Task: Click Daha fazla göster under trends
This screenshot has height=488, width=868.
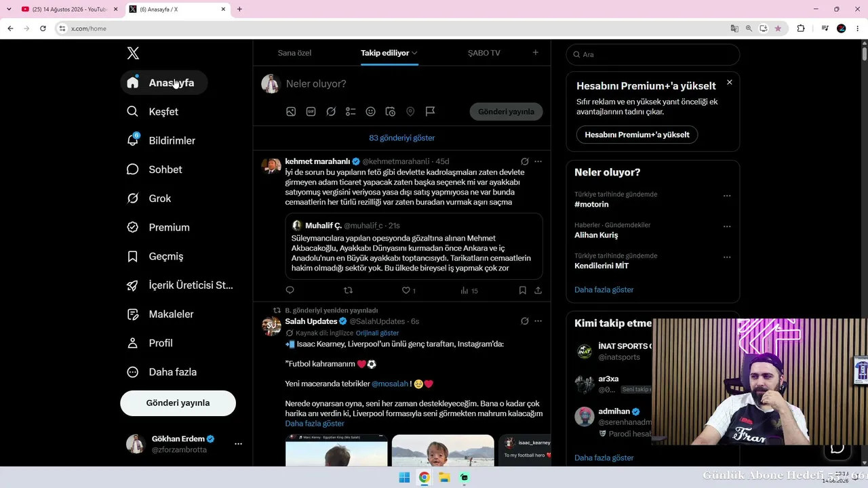Action: 604,289
